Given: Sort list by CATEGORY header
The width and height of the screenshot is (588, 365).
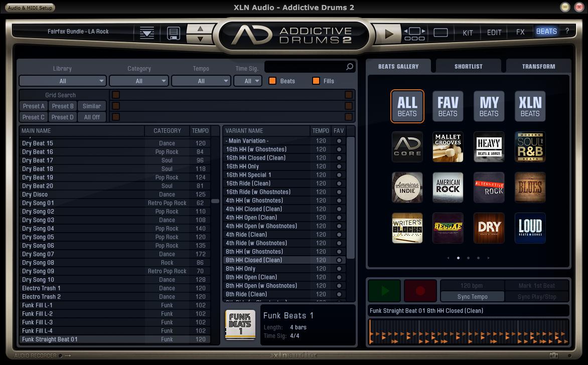Looking at the screenshot, I should [x=167, y=131].
